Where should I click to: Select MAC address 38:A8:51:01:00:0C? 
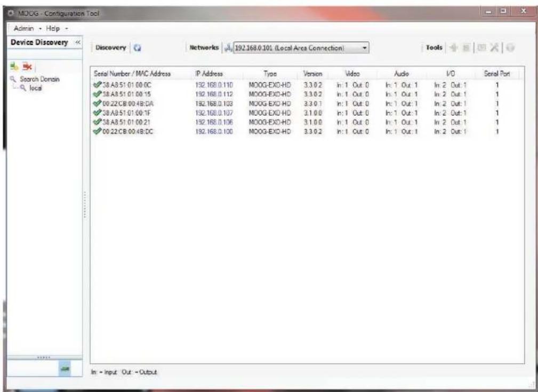point(126,85)
